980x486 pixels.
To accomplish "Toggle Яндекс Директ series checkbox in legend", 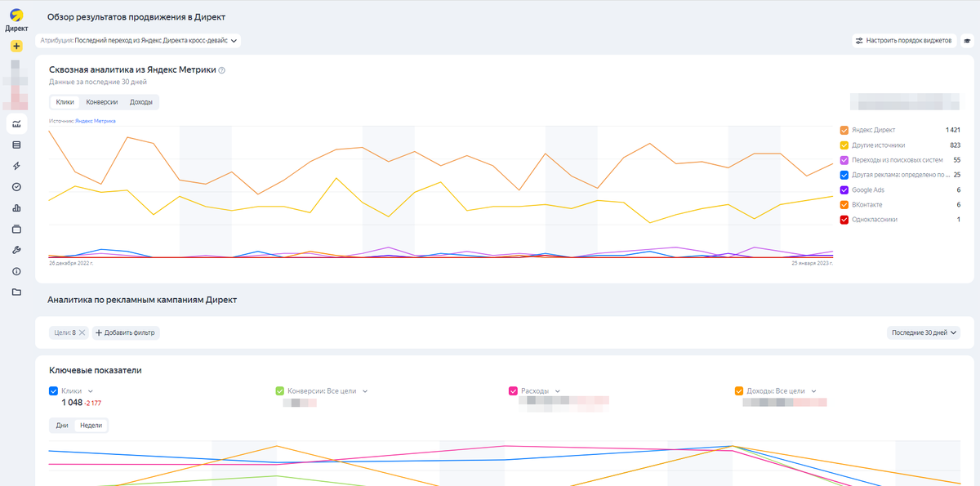I will click(844, 130).
